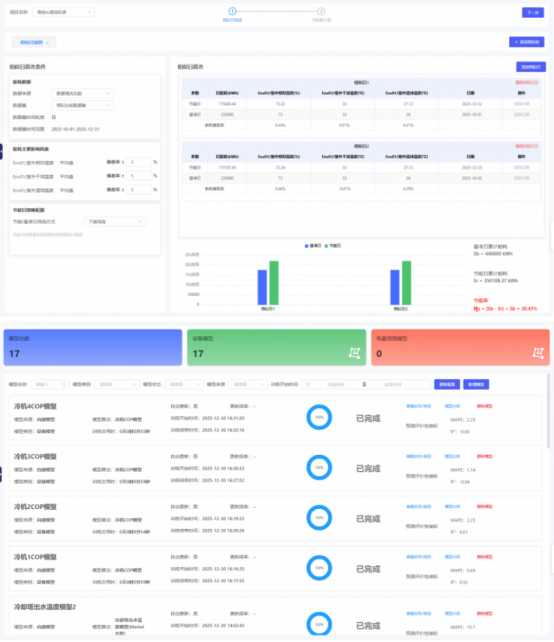554x642 pixels.
Task: Click the blue button in 相似日筛选 panel header
Action: tap(531, 67)
